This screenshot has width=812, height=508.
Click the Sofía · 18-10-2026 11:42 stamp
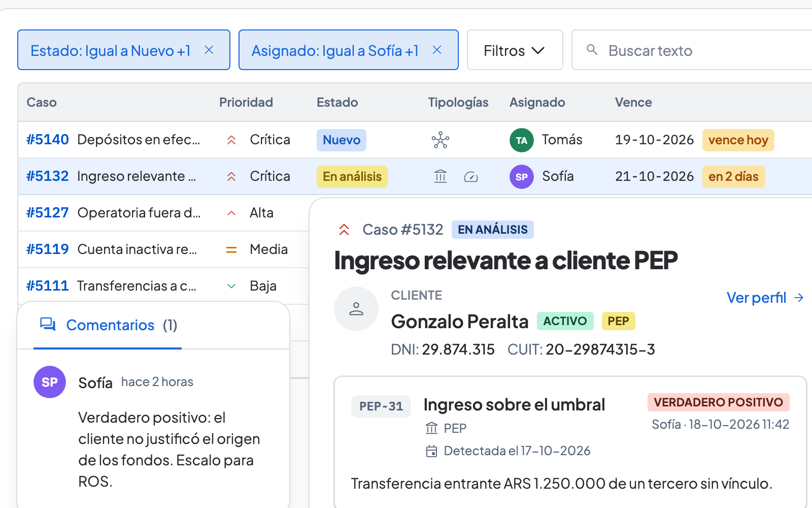pos(721,425)
